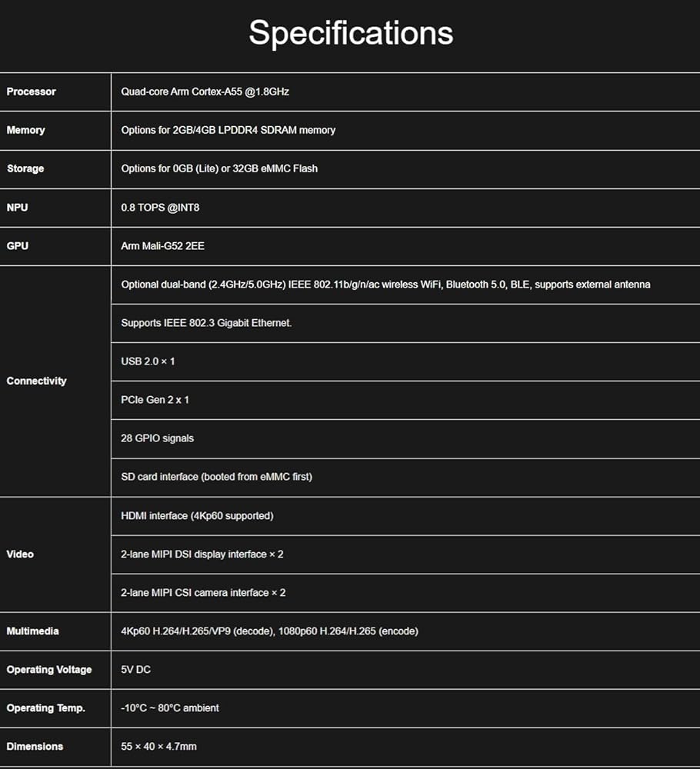The width and height of the screenshot is (700, 769).
Task: Click the USB 2.0 × 1 entry
Action: click(148, 361)
